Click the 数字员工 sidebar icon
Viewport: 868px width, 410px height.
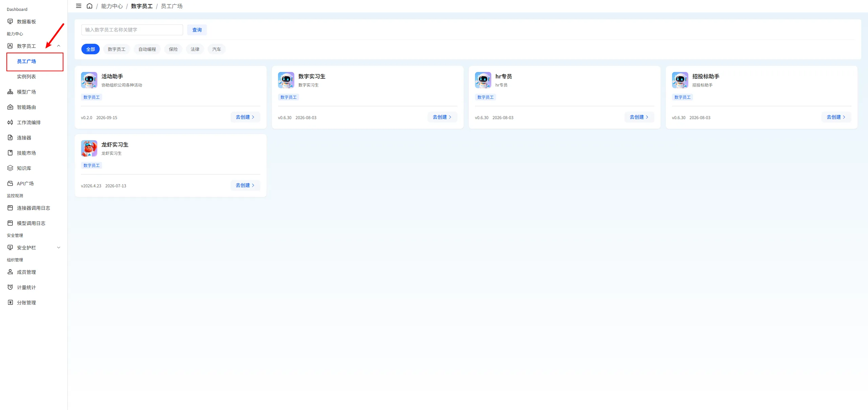pos(10,46)
